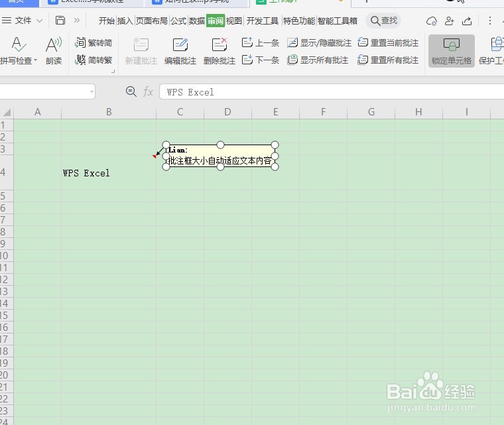Select column B header
This screenshot has width=504, height=425.
pos(109,112)
